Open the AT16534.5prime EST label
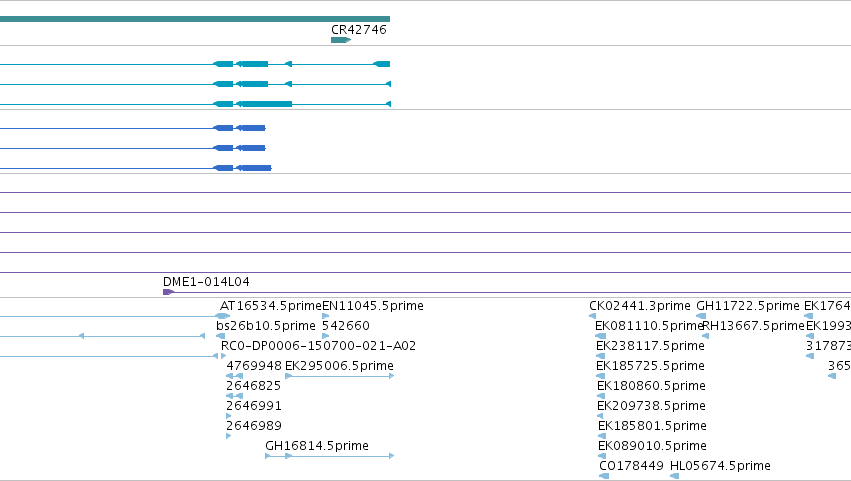This screenshot has height=481, width=851. click(271, 306)
